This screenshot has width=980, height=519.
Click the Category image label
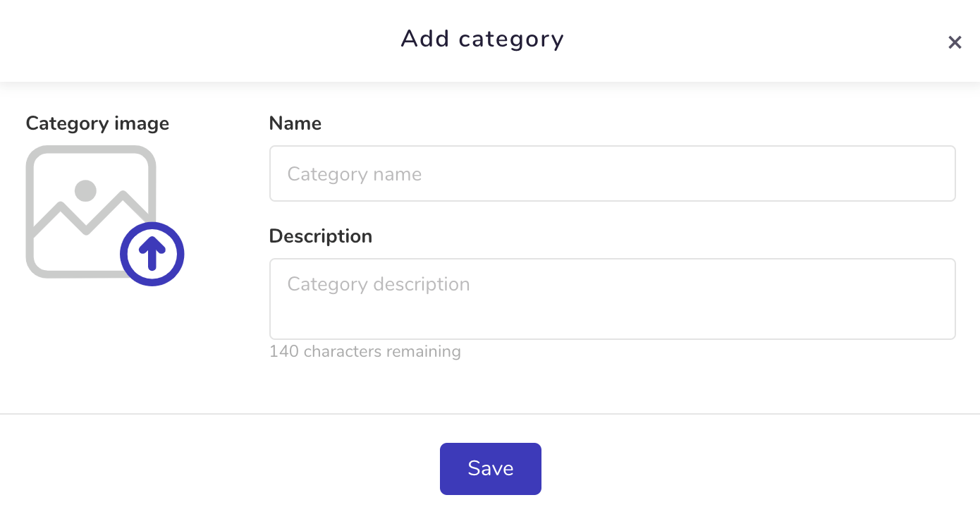tap(97, 123)
